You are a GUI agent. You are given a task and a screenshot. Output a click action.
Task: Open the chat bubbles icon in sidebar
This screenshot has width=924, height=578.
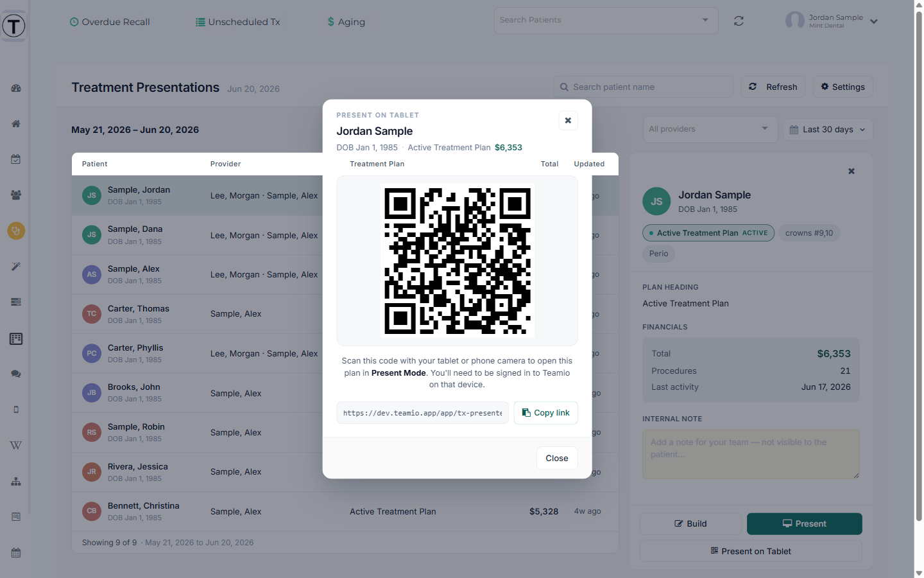click(x=16, y=374)
